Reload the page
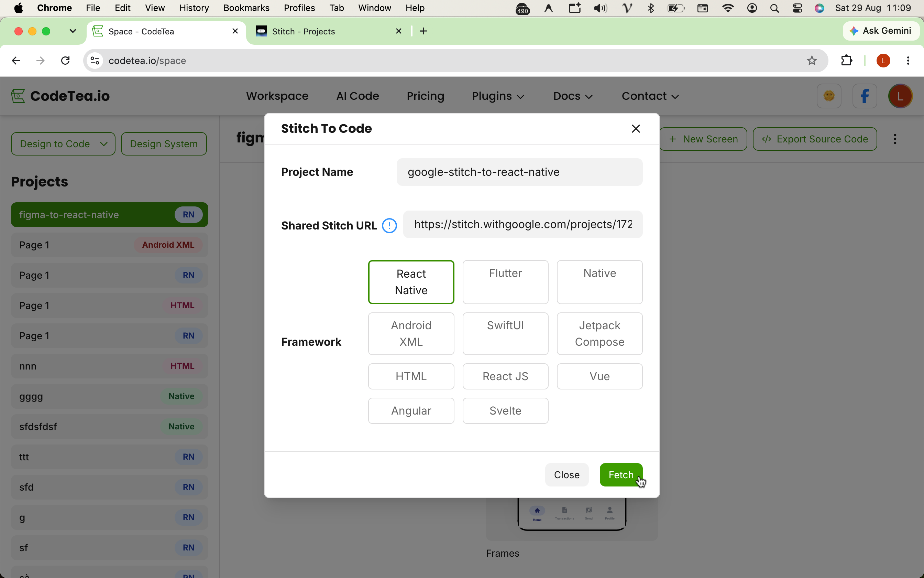Screen dimensions: 924x578 [65, 61]
